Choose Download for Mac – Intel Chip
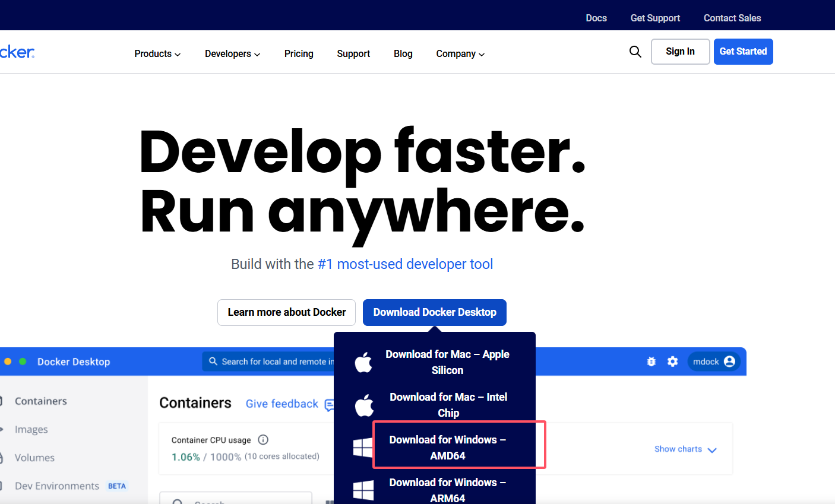The height and width of the screenshot is (504, 835). pos(448,405)
